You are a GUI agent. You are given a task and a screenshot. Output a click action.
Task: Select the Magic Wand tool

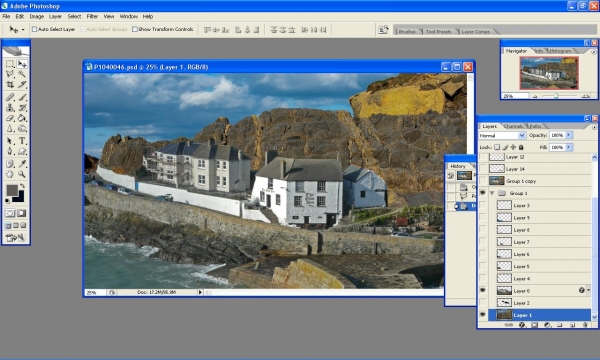[x=22, y=74]
